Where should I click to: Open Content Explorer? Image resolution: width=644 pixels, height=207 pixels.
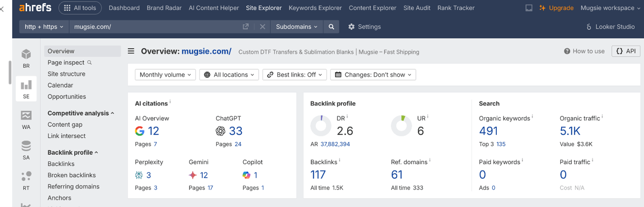[372, 8]
